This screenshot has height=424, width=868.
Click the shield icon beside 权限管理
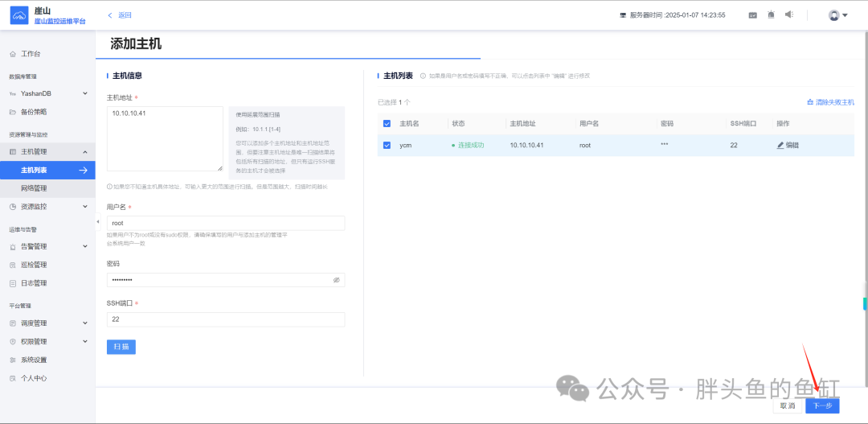pyautogui.click(x=13, y=341)
